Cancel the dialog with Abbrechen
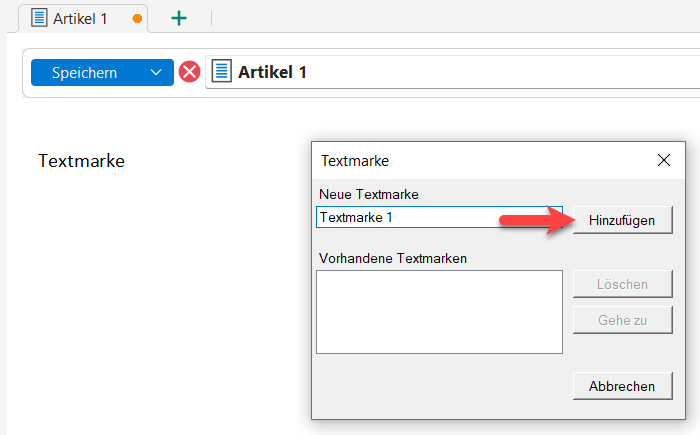The height and width of the screenshot is (435, 700). pyautogui.click(x=622, y=385)
